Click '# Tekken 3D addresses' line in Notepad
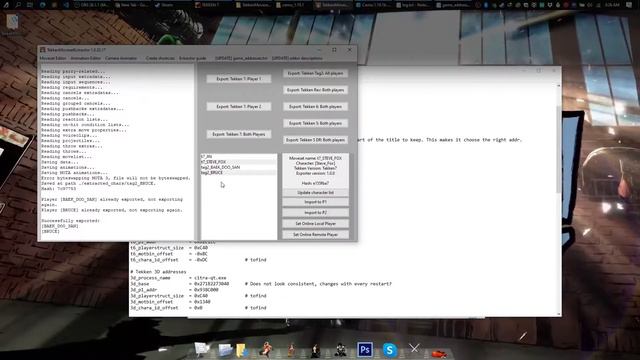 coord(158,272)
